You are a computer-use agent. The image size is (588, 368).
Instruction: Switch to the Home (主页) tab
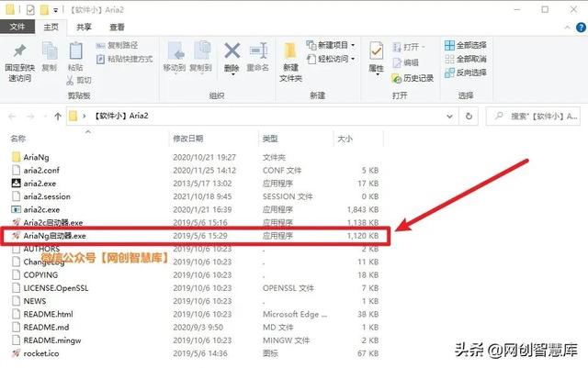click(51, 27)
